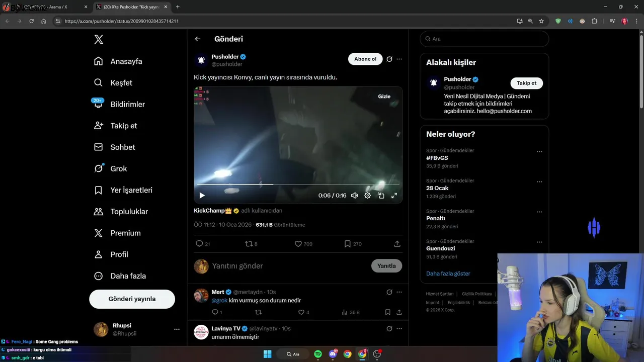Reload the browser page

click(31, 21)
